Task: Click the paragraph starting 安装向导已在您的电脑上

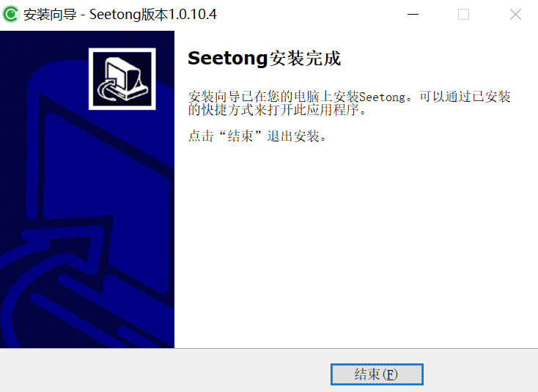Action: click(x=350, y=103)
